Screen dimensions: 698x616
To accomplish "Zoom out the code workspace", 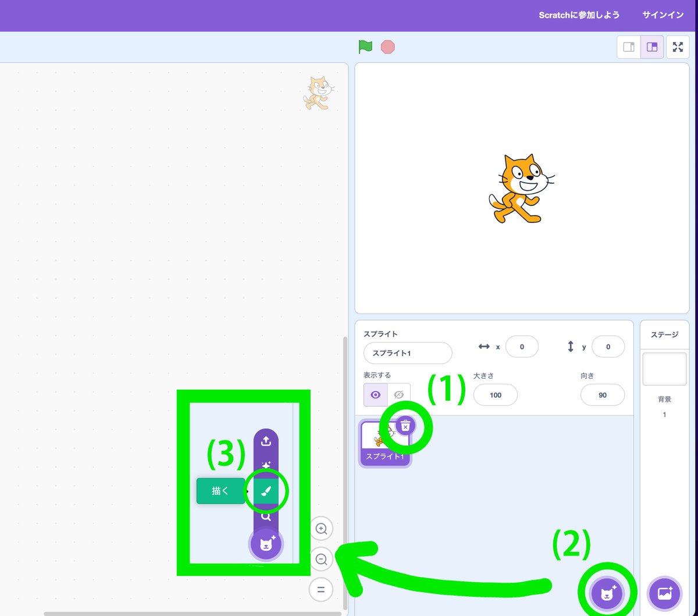I will point(321,559).
